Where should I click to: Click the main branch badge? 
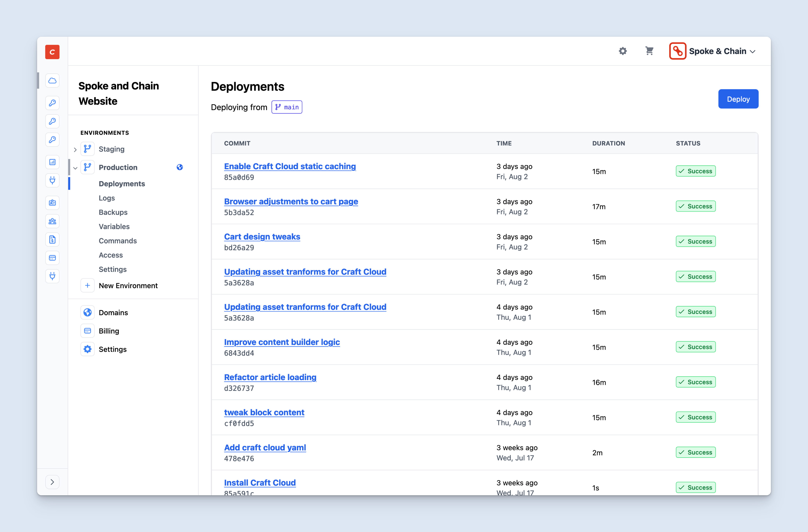[287, 107]
